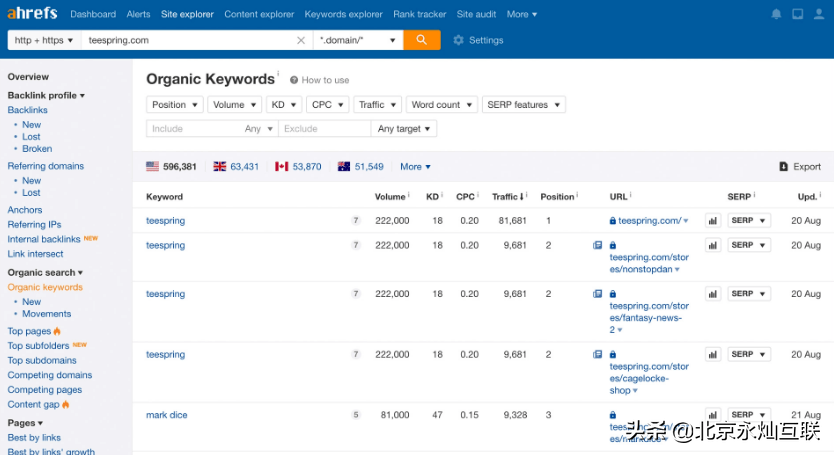834x455 pixels.
Task: Expand the More countries dropdown
Action: 415,167
